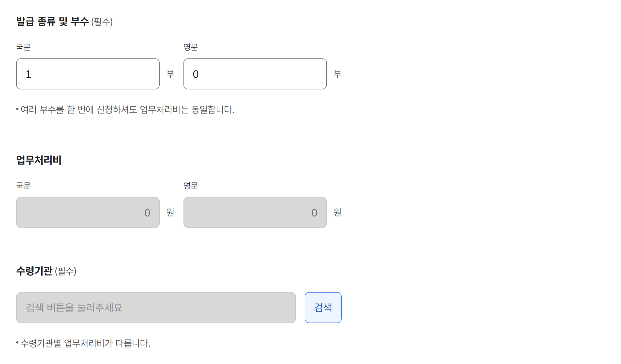The width and height of the screenshot is (621, 364).
Task: Click the disabled Korean 업무처리비 fee field
Action: 88,212
